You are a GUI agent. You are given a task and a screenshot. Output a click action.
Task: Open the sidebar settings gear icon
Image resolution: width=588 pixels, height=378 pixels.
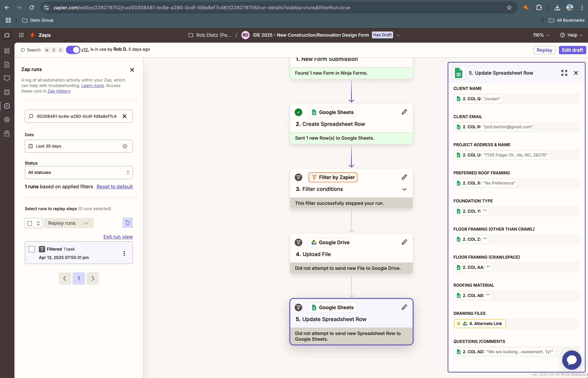tap(7, 120)
